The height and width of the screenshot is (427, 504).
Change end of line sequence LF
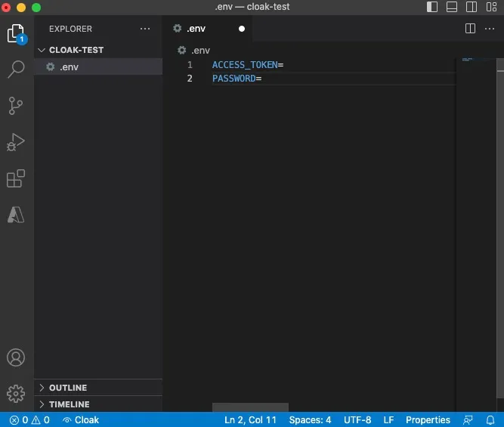click(x=388, y=419)
